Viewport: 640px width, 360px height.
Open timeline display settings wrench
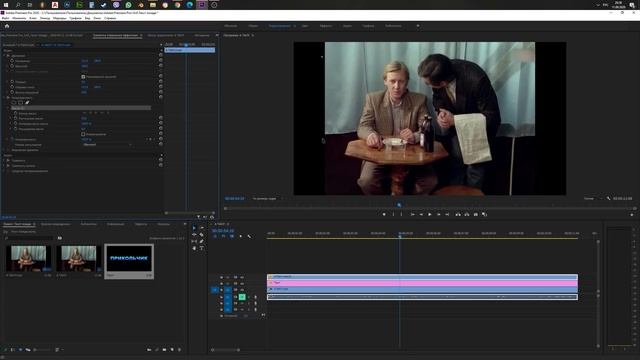[249, 236]
